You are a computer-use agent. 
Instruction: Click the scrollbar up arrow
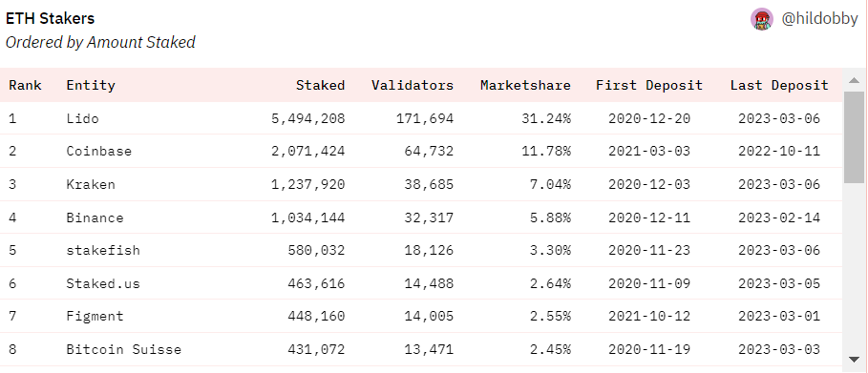click(x=854, y=81)
